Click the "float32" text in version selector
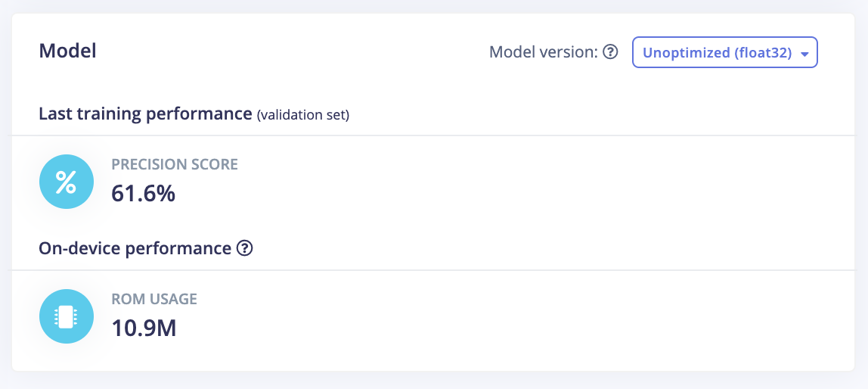 coord(765,53)
